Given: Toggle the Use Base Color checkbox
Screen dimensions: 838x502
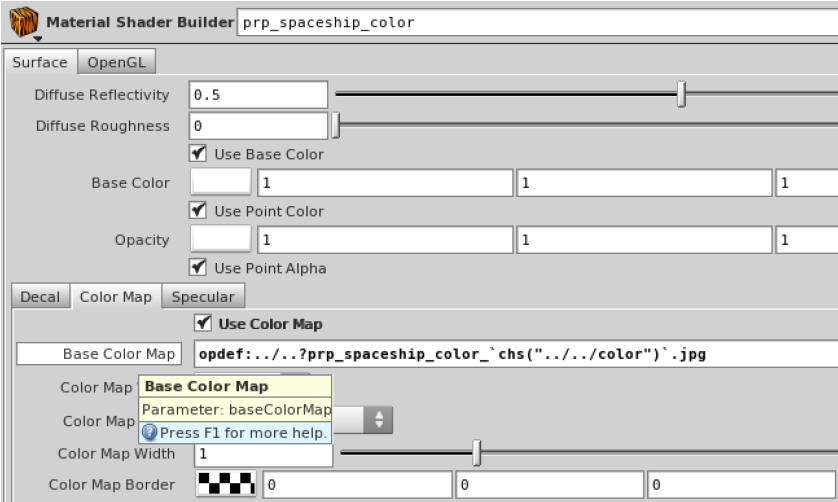Looking at the screenshot, I should pyautogui.click(x=198, y=154).
